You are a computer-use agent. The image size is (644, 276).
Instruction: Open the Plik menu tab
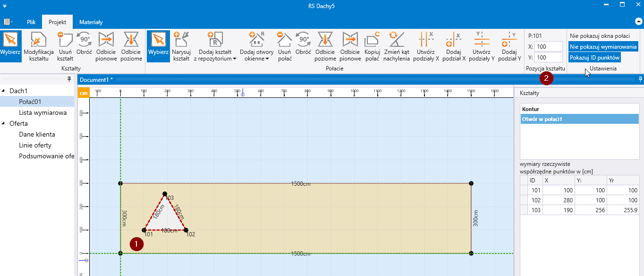click(x=31, y=22)
